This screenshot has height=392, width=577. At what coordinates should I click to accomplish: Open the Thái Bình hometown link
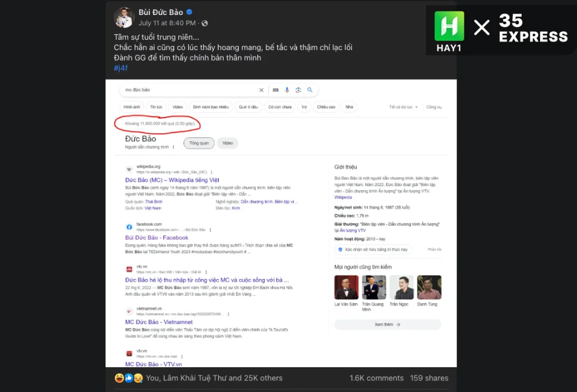tap(153, 202)
